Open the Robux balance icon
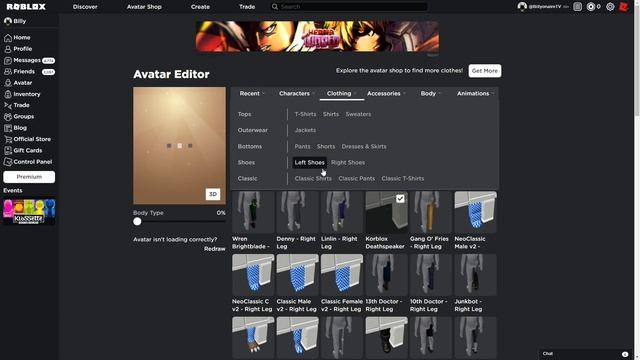The width and height of the screenshot is (640, 360). [x=591, y=7]
